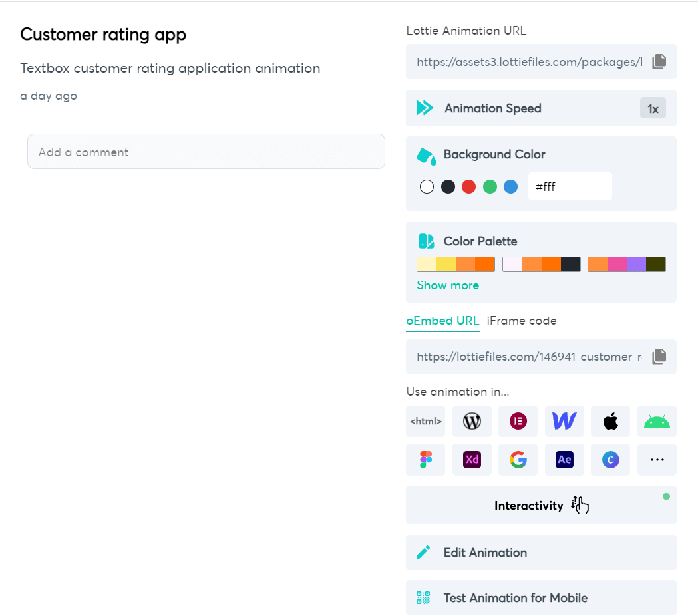
Task: Open the iOS Apple integration
Action: 611,421
